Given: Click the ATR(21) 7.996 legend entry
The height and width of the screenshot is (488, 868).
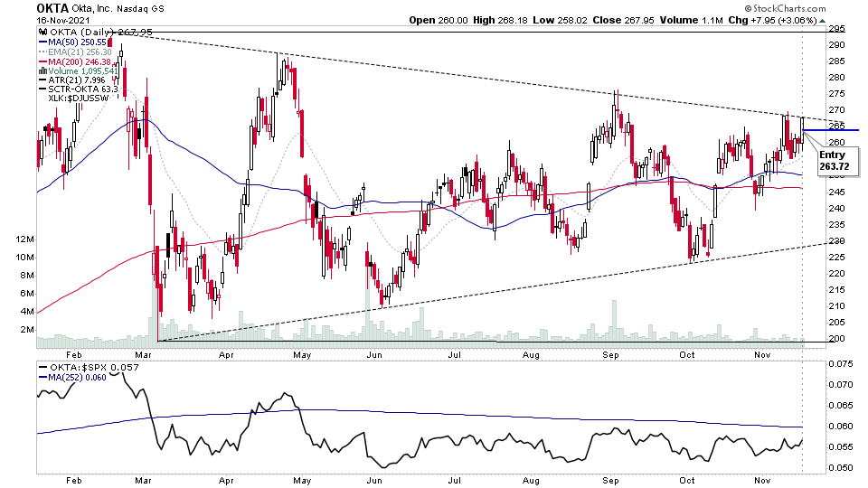Looking at the screenshot, I should [x=76, y=80].
